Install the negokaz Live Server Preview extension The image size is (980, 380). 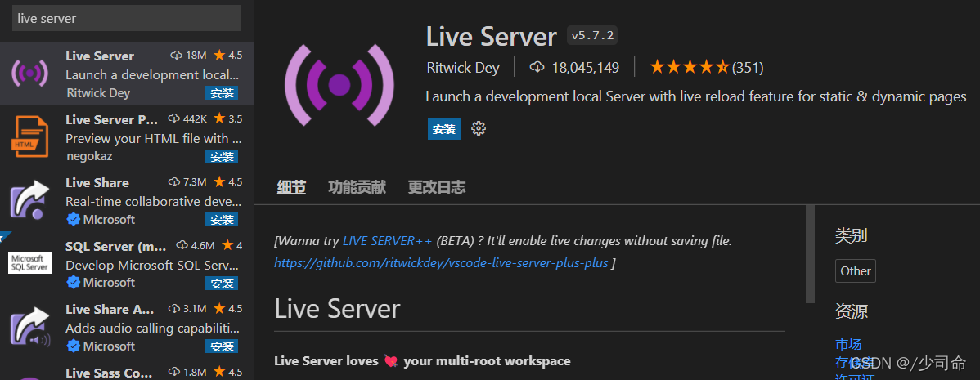[221, 157]
